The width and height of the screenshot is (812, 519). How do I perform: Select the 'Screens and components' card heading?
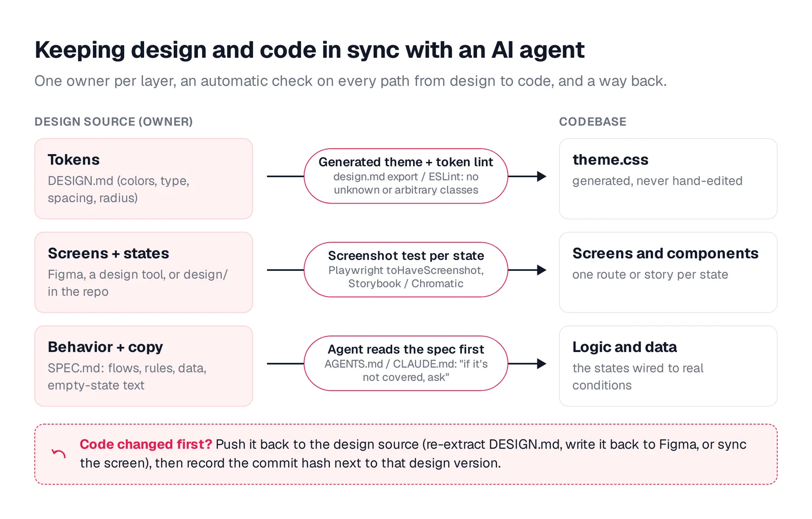[665, 254]
